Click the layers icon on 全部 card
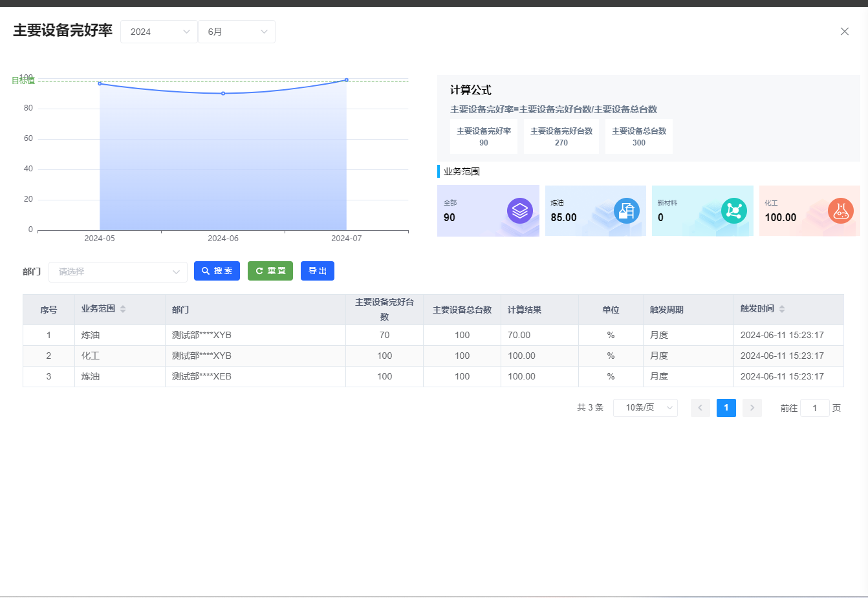This screenshot has width=868, height=598. pos(520,211)
